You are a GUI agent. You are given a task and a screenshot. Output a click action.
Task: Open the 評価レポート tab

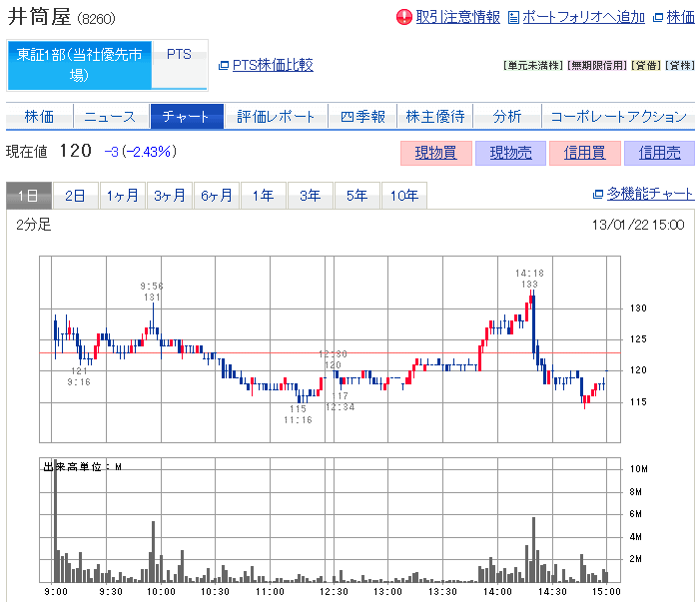tap(276, 117)
